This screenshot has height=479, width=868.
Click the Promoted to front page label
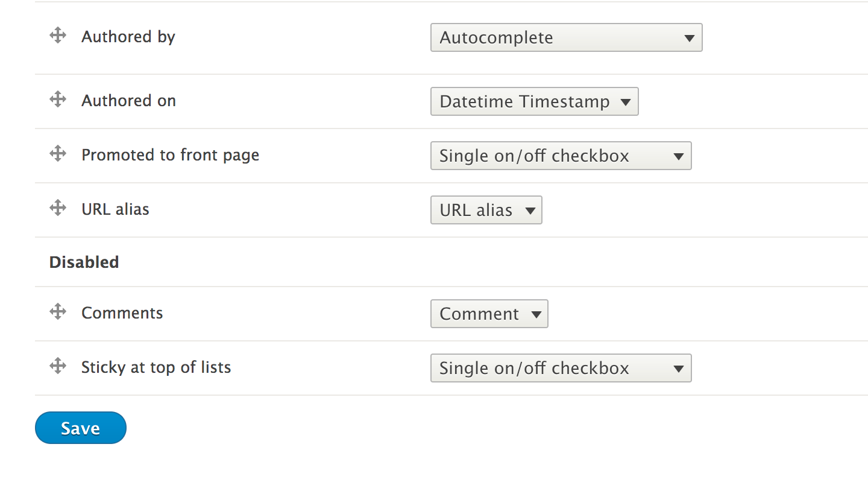pyautogui.click(x=170, y=155)
